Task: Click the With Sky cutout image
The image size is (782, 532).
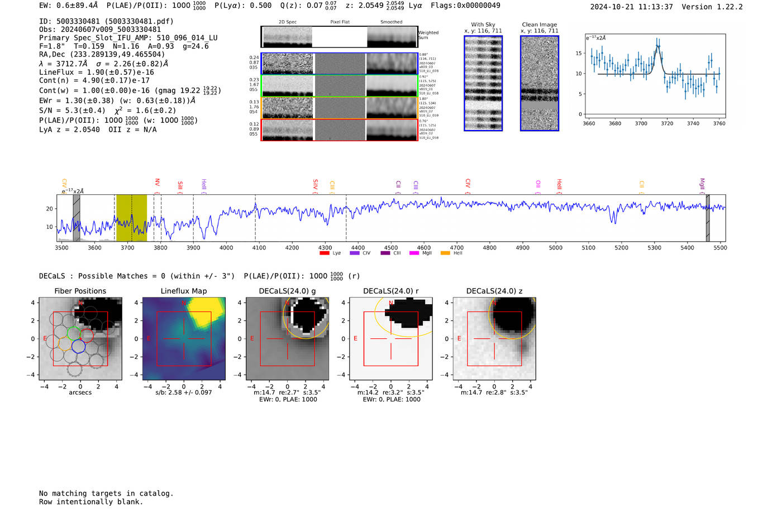Action: (x=483, y=83)
